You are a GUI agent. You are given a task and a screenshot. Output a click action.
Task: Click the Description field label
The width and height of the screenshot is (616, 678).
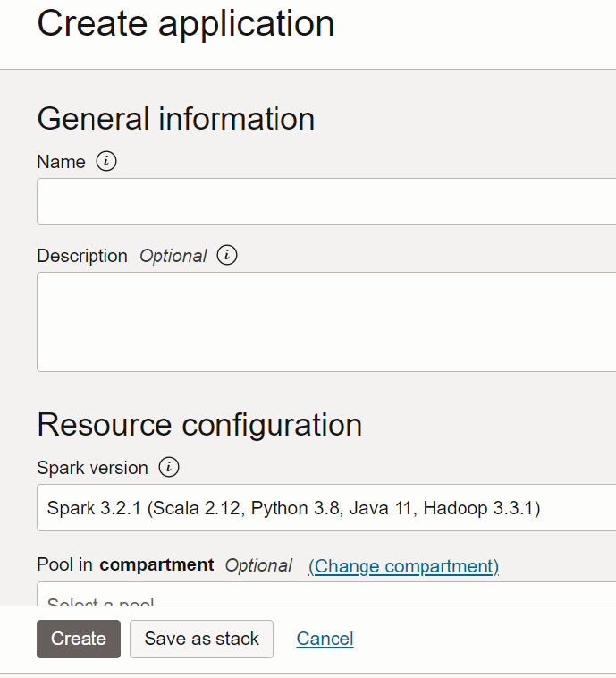tap(82, 256)
